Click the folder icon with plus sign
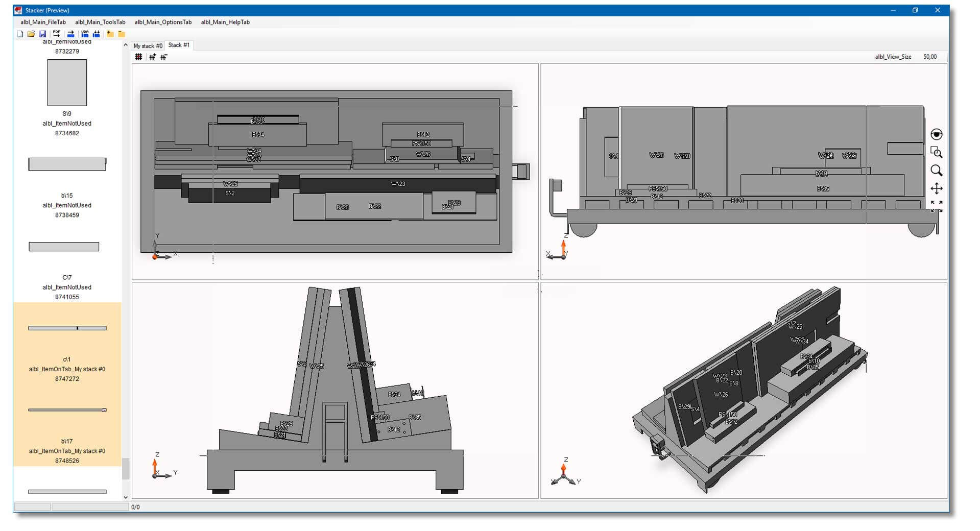The width and height of the screenshot is (980, 531). coord(110,34)
